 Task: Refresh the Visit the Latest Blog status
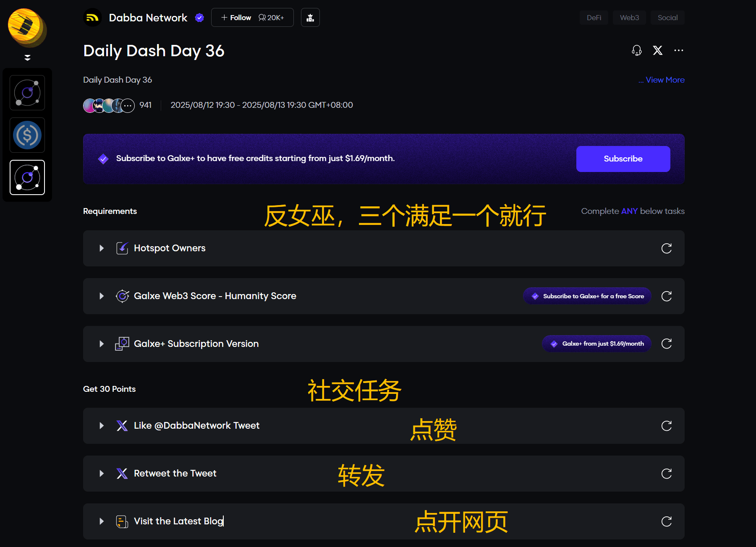(x=667, y=521)
